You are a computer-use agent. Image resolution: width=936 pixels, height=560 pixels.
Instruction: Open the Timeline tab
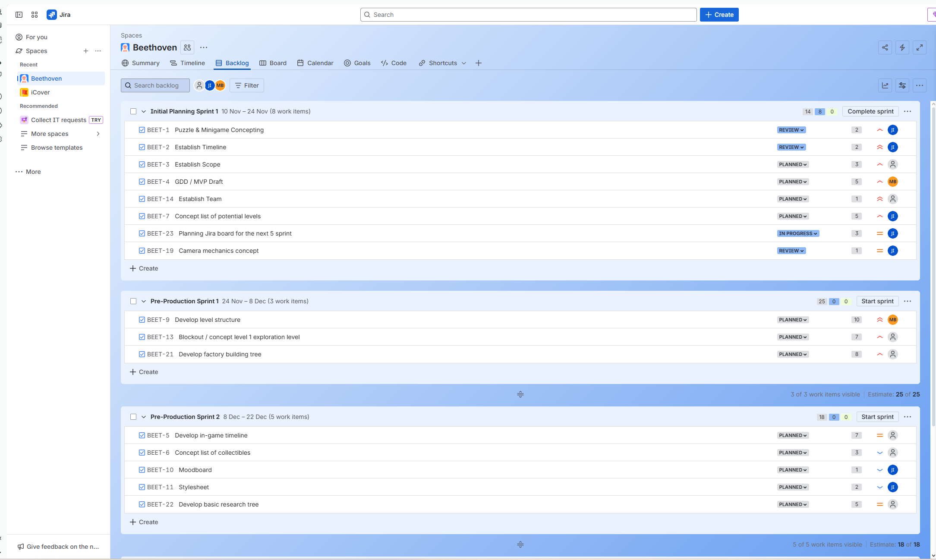coord(187,63)
